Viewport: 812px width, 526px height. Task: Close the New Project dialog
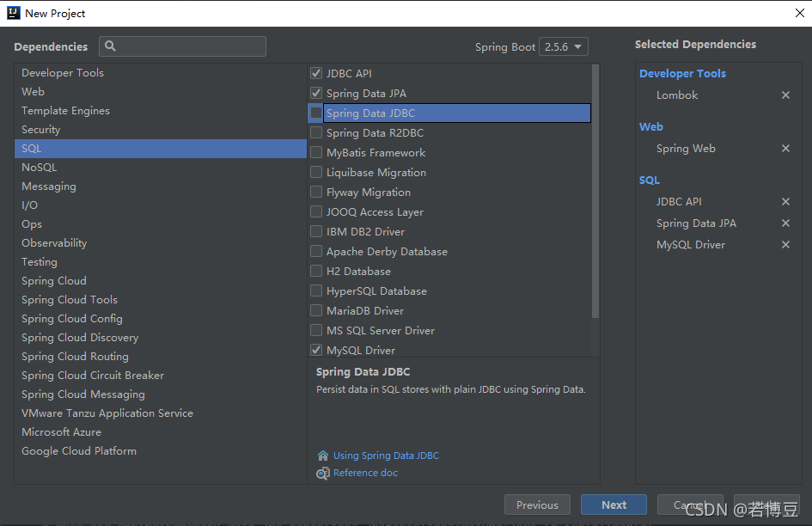point(800,13)
